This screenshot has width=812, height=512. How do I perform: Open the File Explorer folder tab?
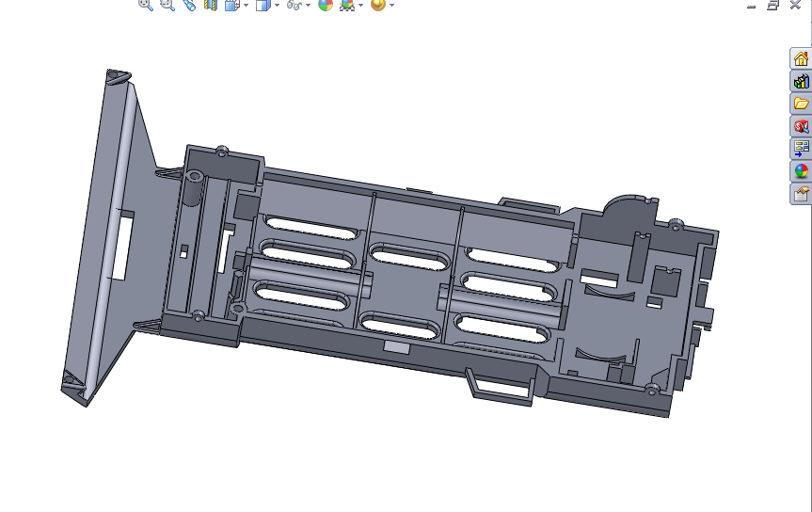pos(801,104)
